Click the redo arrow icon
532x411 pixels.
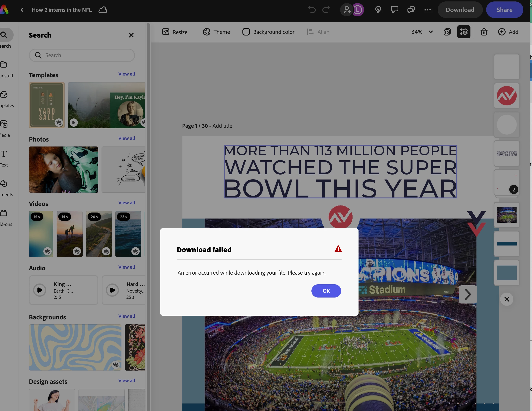tap(326, 10)
